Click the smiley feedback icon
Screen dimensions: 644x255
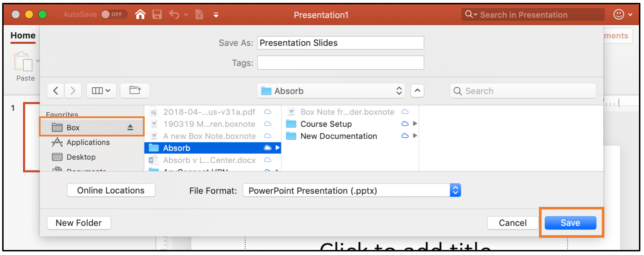click(618, 14)
